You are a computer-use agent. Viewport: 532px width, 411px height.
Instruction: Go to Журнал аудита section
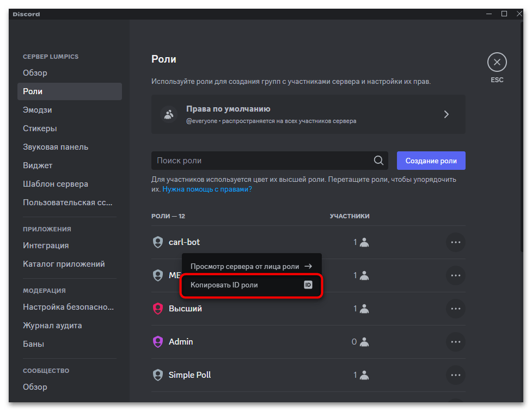click(x=52, y=326)
